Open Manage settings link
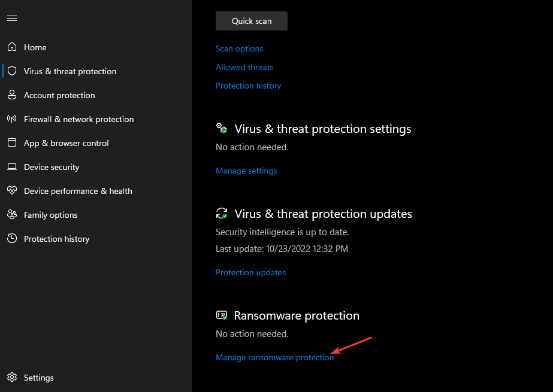Viewport: 553px width, 392px height. (x=246, y=171)
